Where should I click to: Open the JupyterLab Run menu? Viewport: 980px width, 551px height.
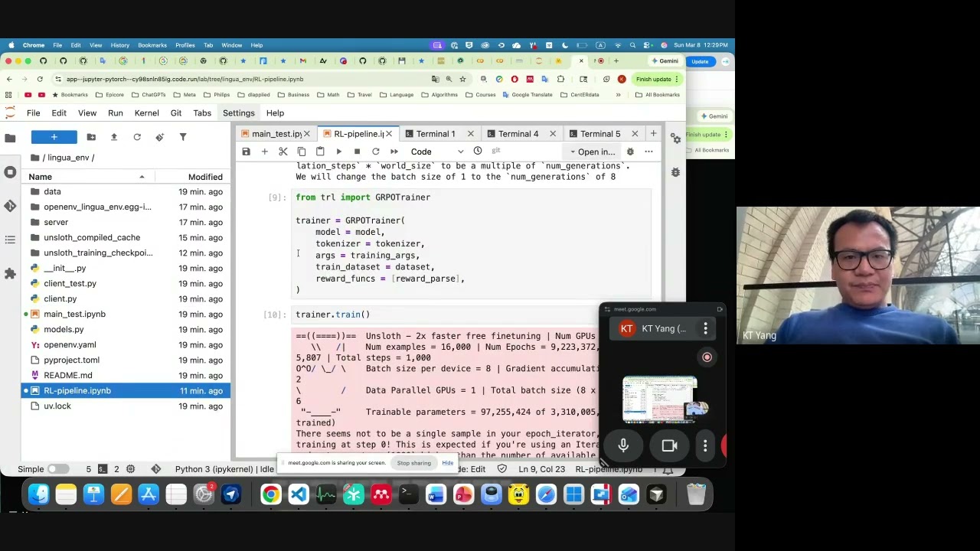coord(116,113)
